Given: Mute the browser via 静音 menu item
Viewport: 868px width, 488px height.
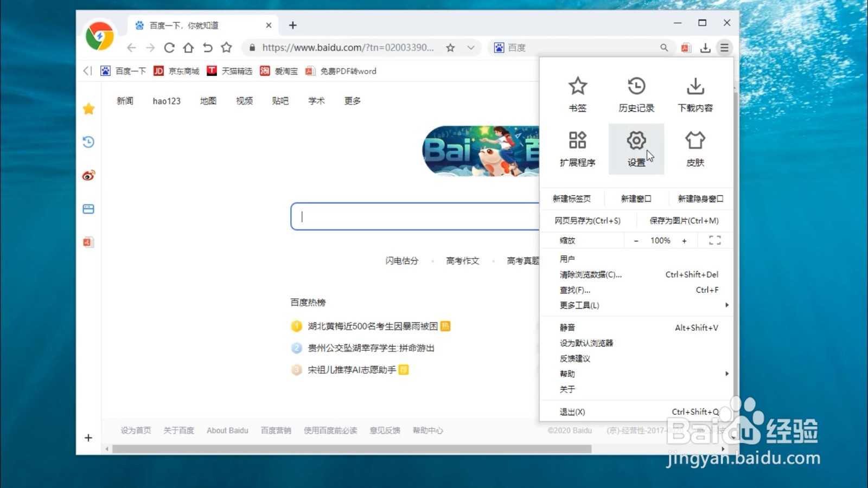Looking at the screenshot, I should (x=567, y=328).
